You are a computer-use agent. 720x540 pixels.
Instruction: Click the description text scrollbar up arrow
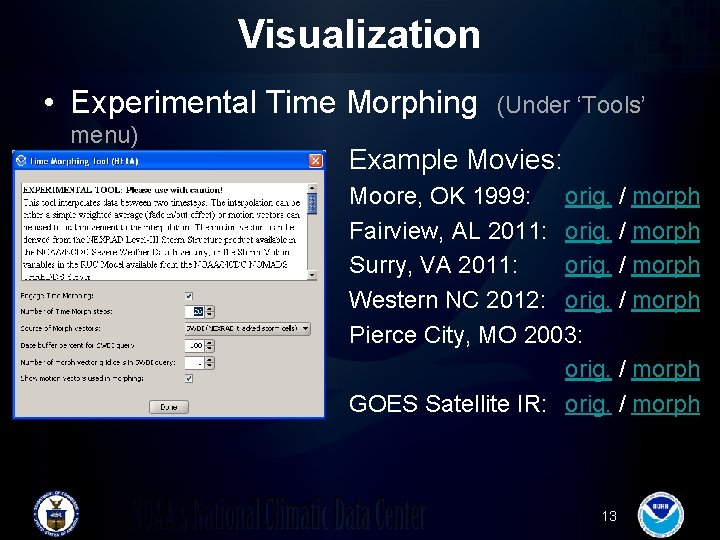coord(312,188)
